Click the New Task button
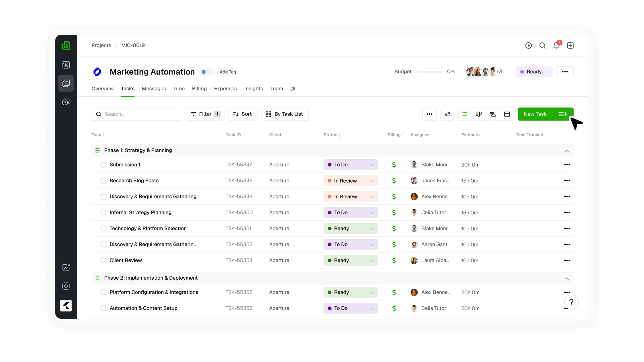644x362 pixels. pos(535,114)
